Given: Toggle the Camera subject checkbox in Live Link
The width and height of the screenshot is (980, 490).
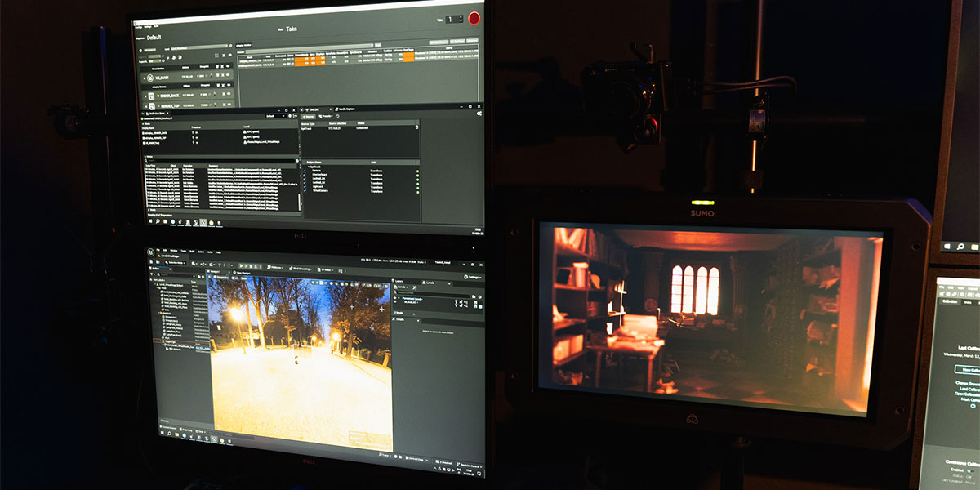Looking at the screenshot, I should [306, 170].
